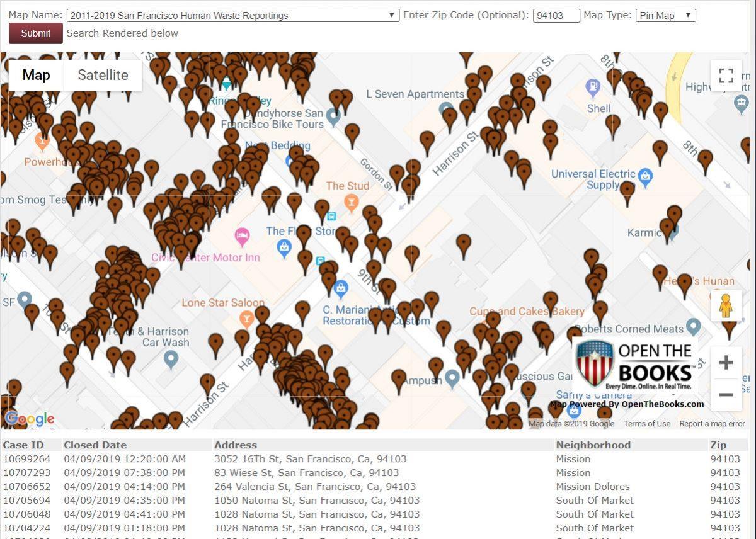Click L Seven Apartments location marker

(x=446, y=110)
